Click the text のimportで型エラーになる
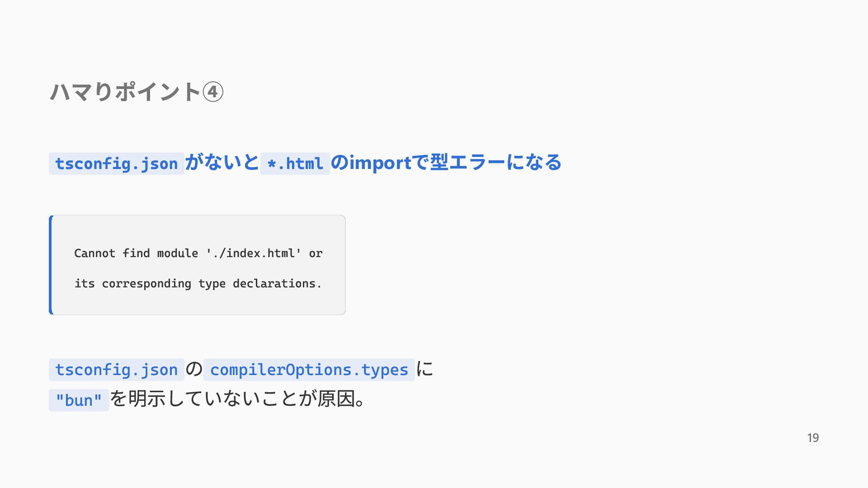 446,163
